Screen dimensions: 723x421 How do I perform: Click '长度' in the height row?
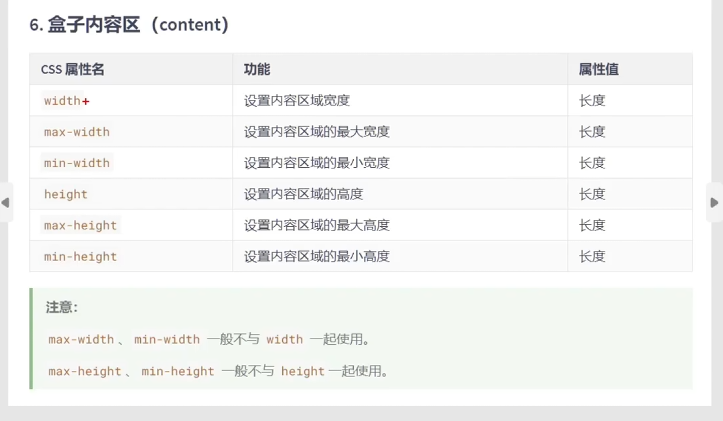592,194
